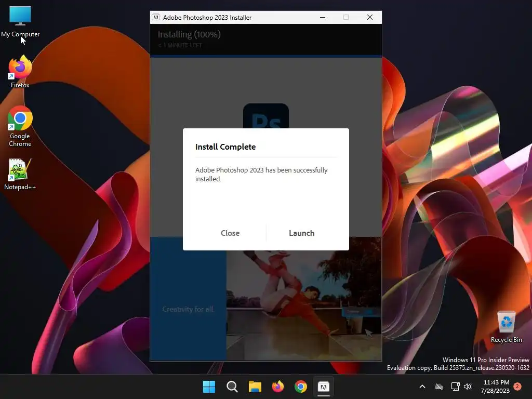532x399 pixels.
Task: Open clock and date 11:43 PM panel
Action: pyautogui.click(x=495, y=387)
